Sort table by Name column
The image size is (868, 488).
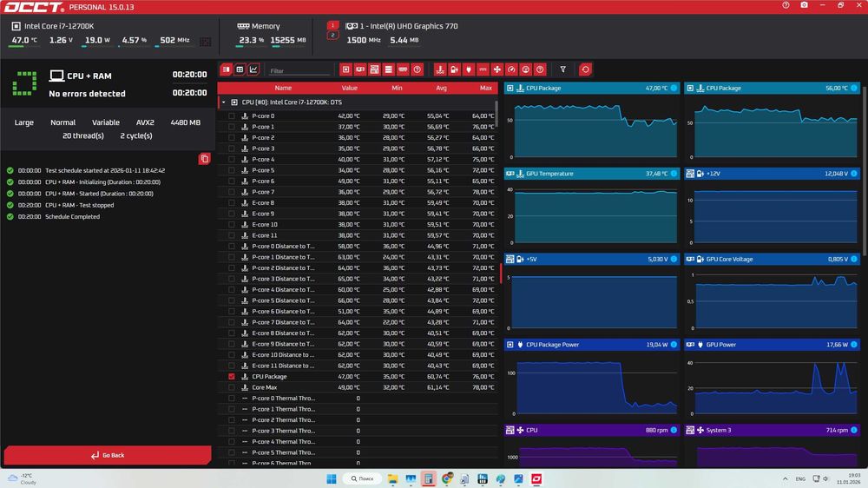pos(283,88)
